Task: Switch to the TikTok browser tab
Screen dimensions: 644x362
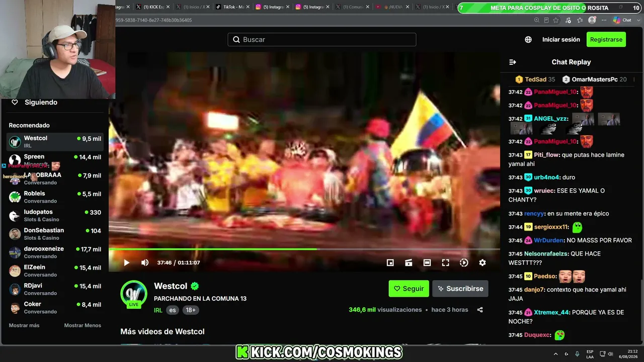Action: pyautogui.click(x=231, y=7)
